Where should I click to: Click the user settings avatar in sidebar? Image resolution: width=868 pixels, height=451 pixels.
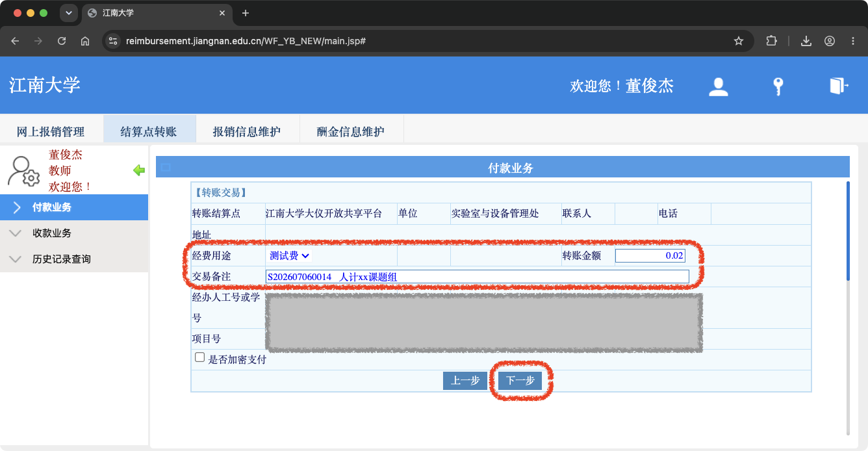(x=24, y=171)
